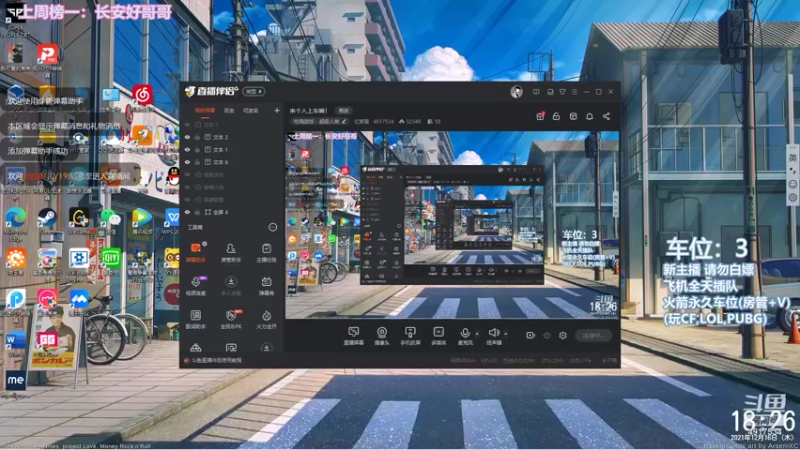Expand microphone volume arrow
Viewport: 800px width, 450px height.
pos(477,334)
